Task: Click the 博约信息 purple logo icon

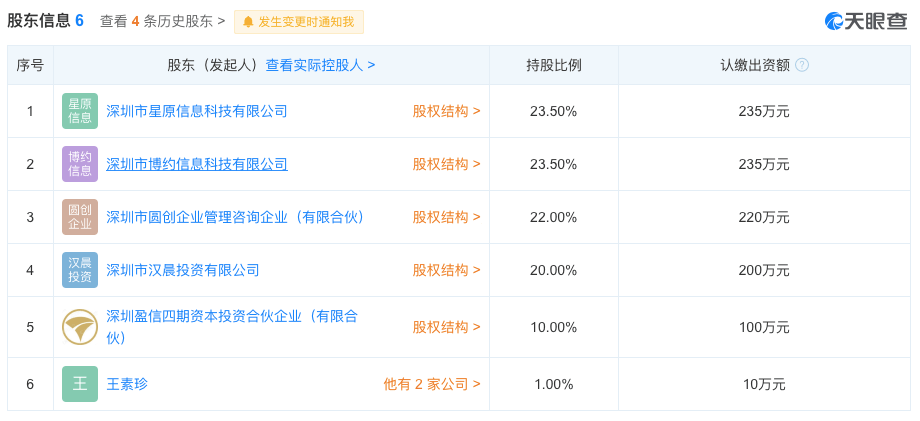Action: coord(80,164)
